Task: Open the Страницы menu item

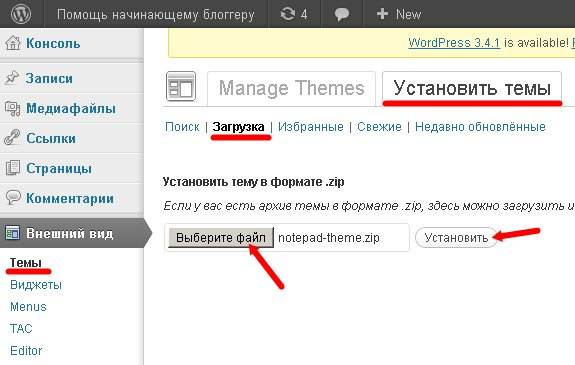Action: tap(59, 168)
